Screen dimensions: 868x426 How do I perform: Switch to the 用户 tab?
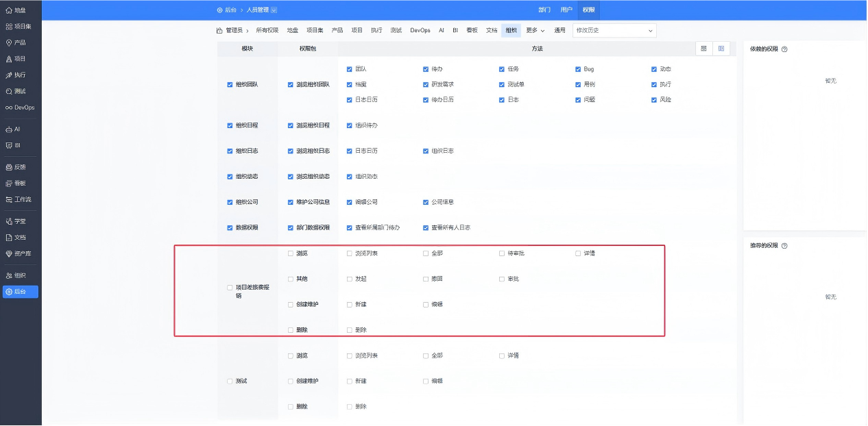click(x=566, y=10)
